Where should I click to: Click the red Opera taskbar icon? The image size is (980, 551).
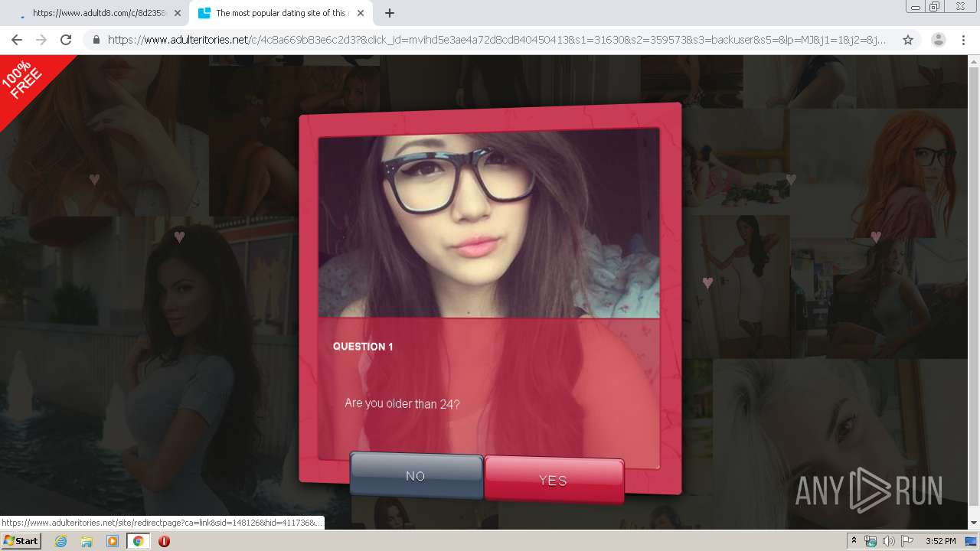(x=164, y=541)
